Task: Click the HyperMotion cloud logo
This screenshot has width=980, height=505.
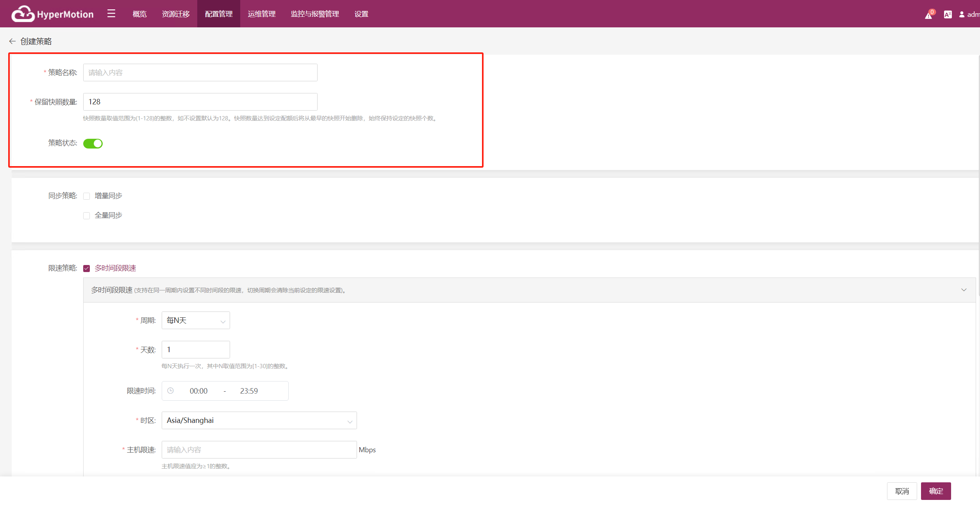Action: pyautogui.click(x=52, y=14)
